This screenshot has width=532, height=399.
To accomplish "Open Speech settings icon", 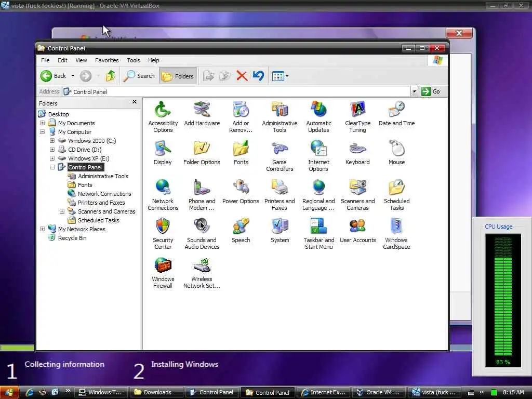I will [241, 230].
